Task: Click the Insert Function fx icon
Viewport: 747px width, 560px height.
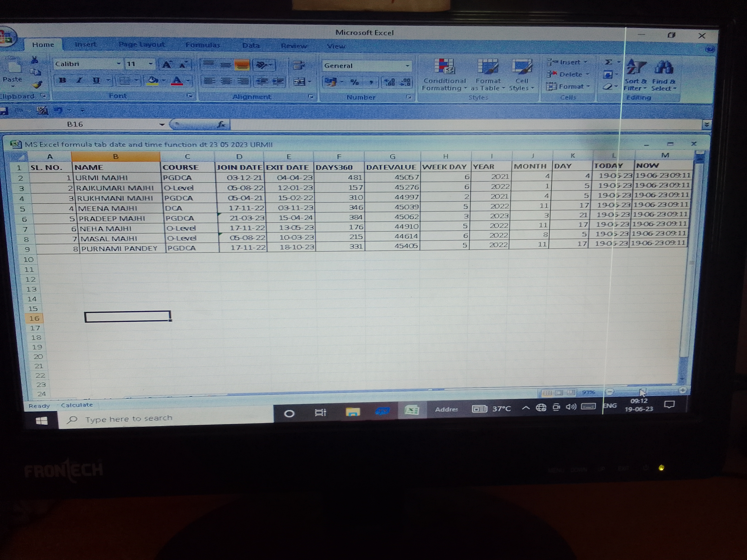Action: pos(221,124)
